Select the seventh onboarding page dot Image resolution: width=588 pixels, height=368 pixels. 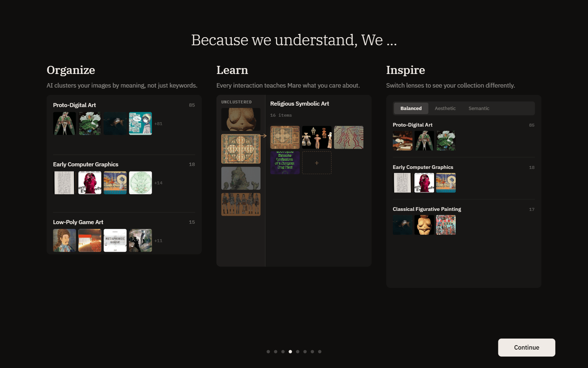312,351
